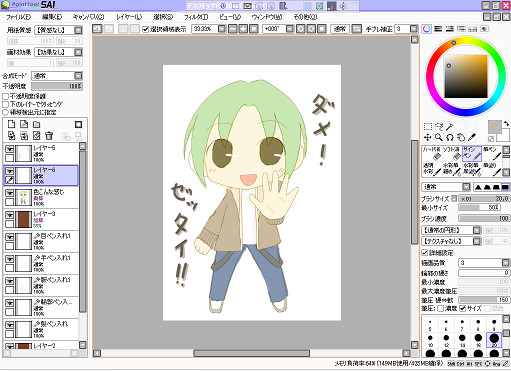
Task: Open the paint effect dropdown
Action: [78, 52]
